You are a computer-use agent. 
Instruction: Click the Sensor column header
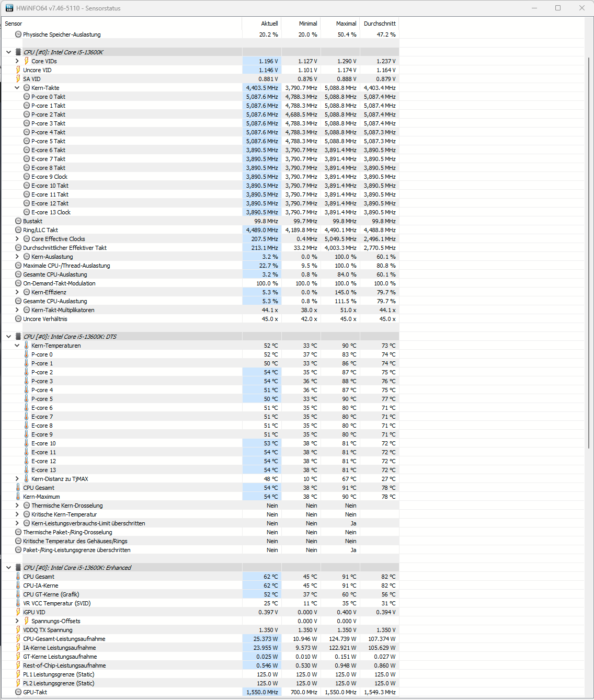point(122,24)
